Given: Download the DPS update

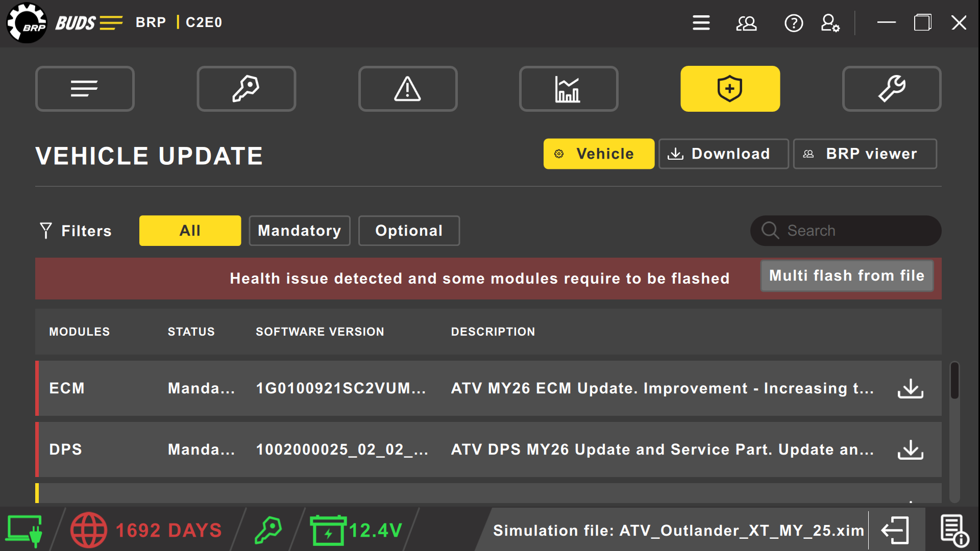Looking at the screenshot, I should tap(911, 450).
